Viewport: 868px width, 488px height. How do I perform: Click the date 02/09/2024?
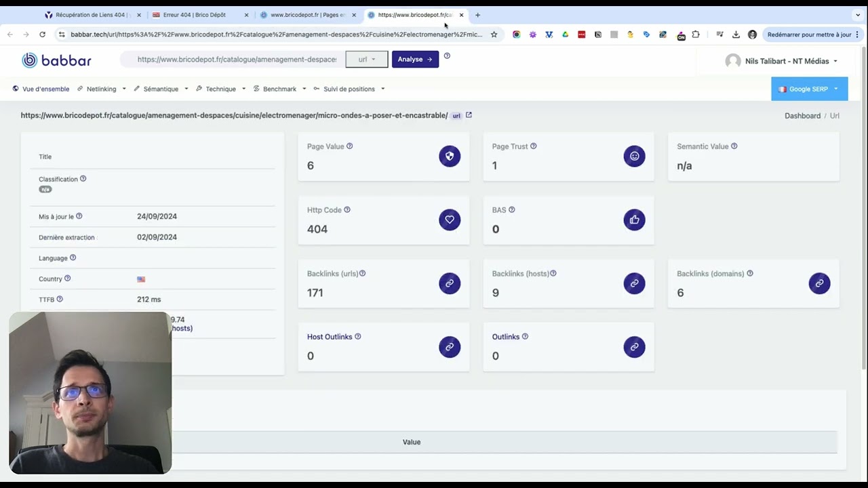point(157,237)
